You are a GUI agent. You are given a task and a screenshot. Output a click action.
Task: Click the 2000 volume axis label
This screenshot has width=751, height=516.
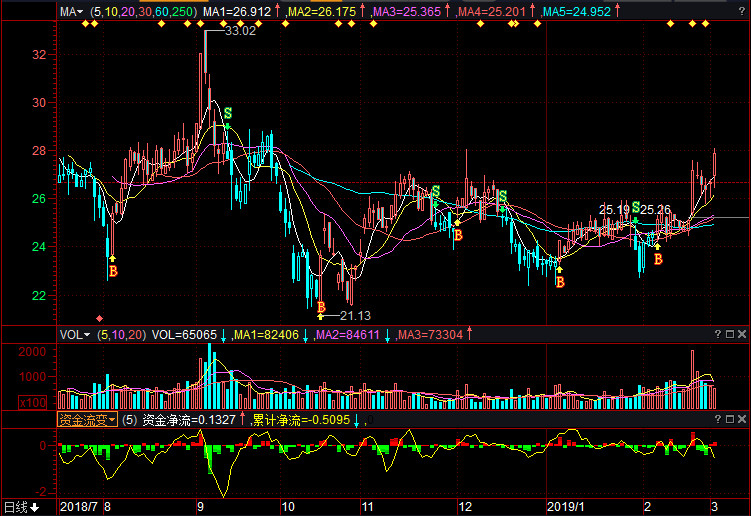[32, 352]
